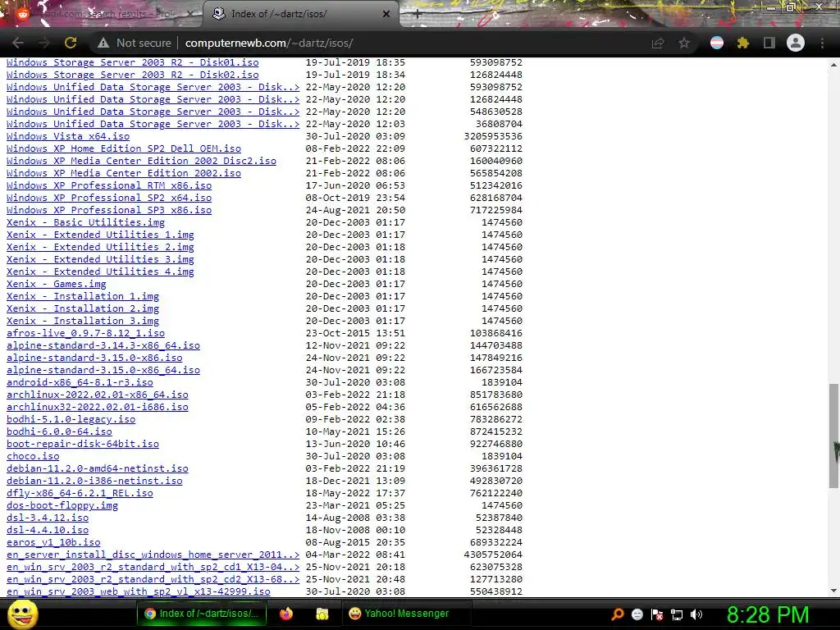Click the browser forward arrow
The height and width of the screenshot is (630, 840).
pos(44,43)
